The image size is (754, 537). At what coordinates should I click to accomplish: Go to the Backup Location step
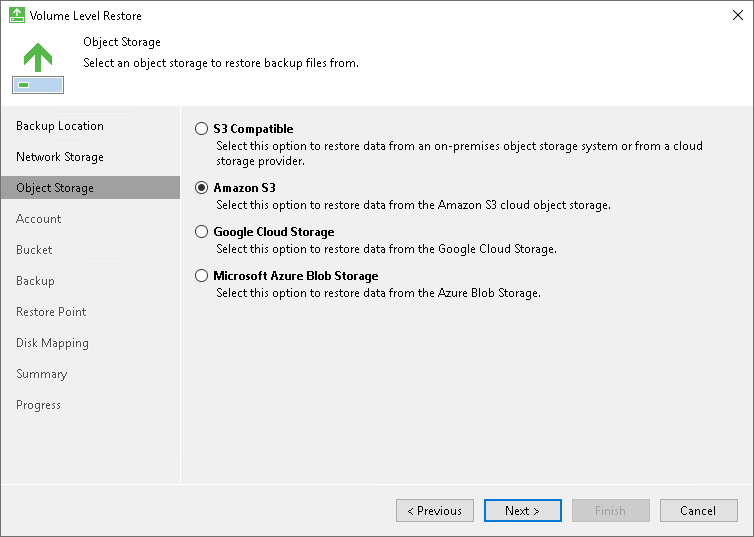click(60, 126)
